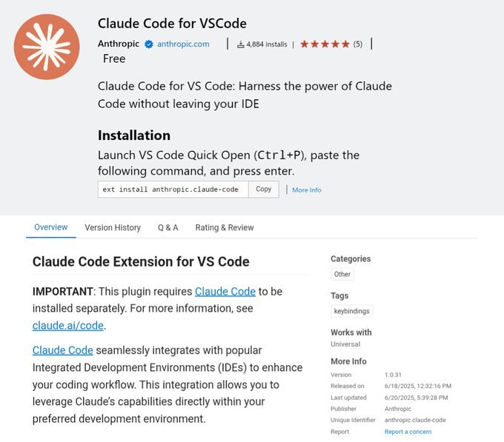Click the verified publisher checkmark badge
The width and height of the screenshot is (504, 442).
pyautogui.click(x=148, y=44)
